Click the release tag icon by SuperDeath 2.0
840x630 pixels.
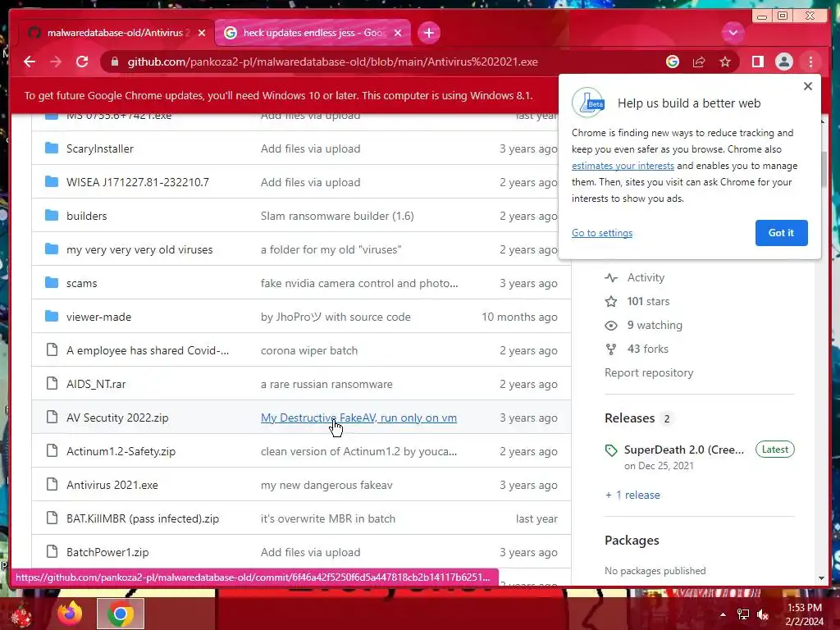pos(611,450)
